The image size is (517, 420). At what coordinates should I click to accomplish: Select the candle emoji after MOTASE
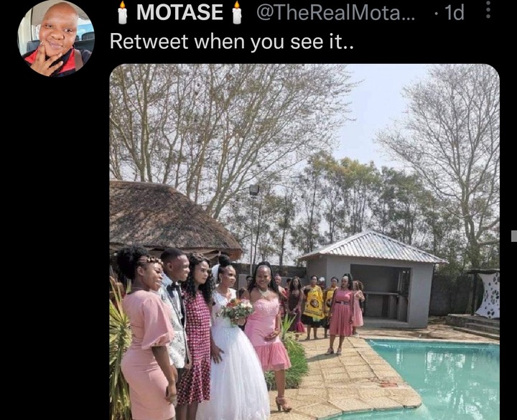point(237,12)
